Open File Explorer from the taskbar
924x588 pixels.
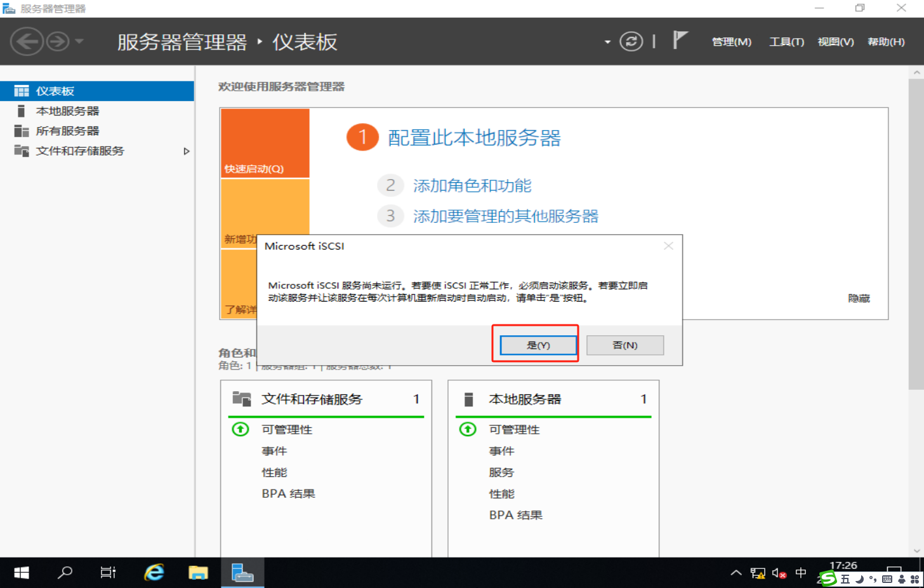click(x=198, y=573)
